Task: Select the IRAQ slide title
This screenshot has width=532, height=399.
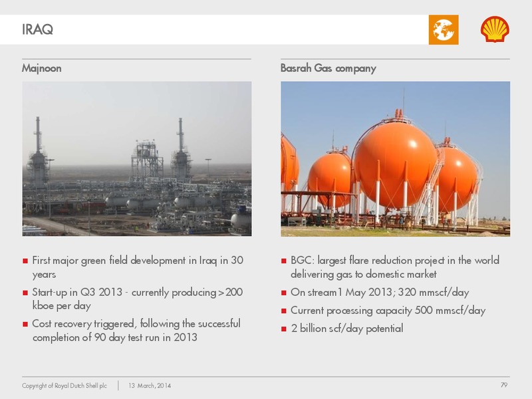Action: click(x=37, y=29)
